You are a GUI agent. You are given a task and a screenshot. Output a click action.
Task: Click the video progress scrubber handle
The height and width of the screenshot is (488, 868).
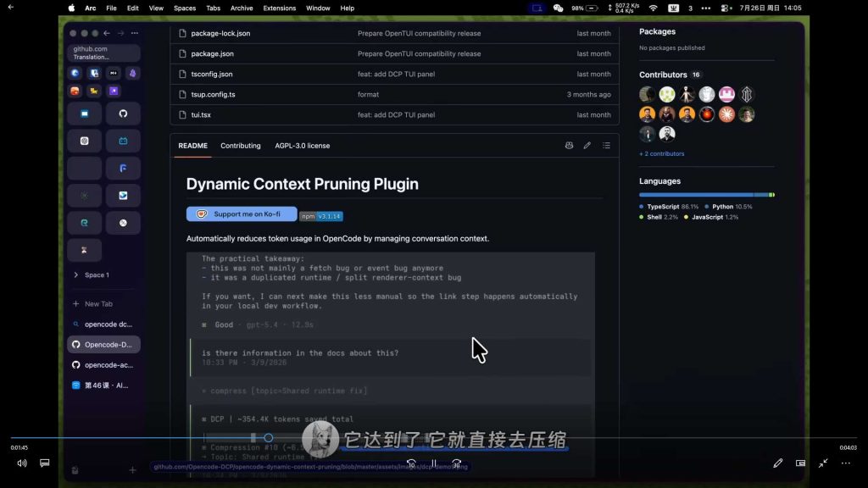pos(269,438)
